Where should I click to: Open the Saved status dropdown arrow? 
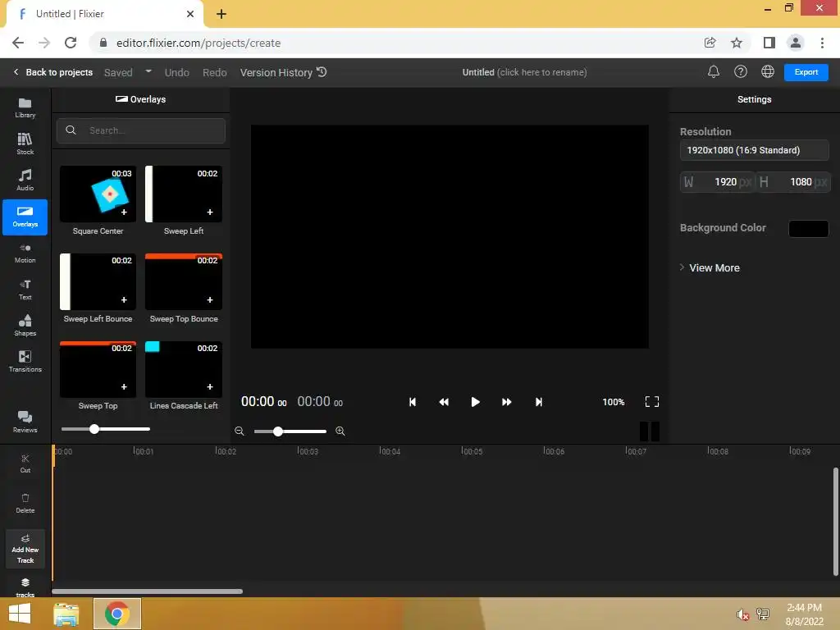point(148,71)
